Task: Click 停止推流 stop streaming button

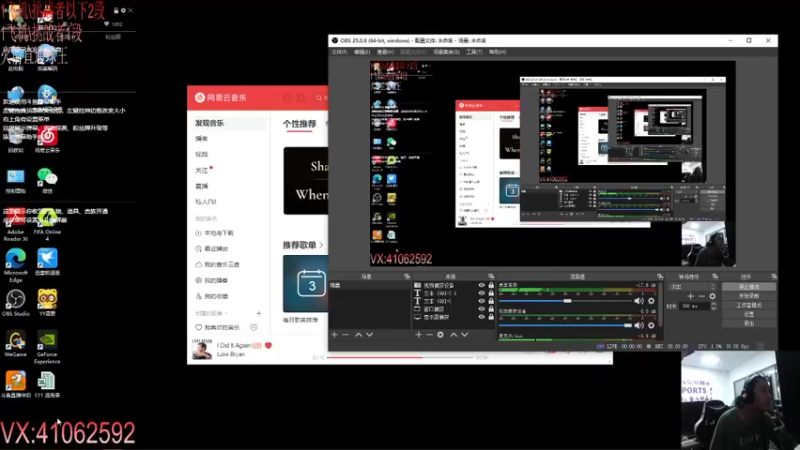Action: tap(749, 287)
